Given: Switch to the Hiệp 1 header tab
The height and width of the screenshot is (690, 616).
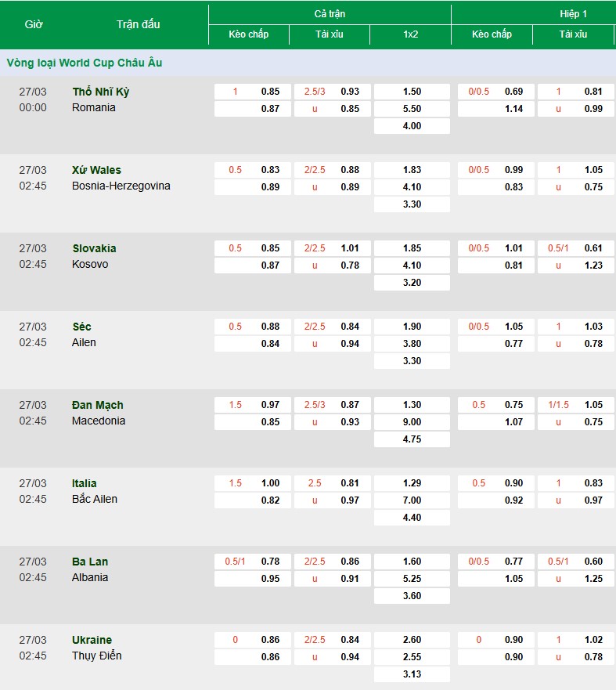Looking at the screenshot, I should tap(573, 14).
